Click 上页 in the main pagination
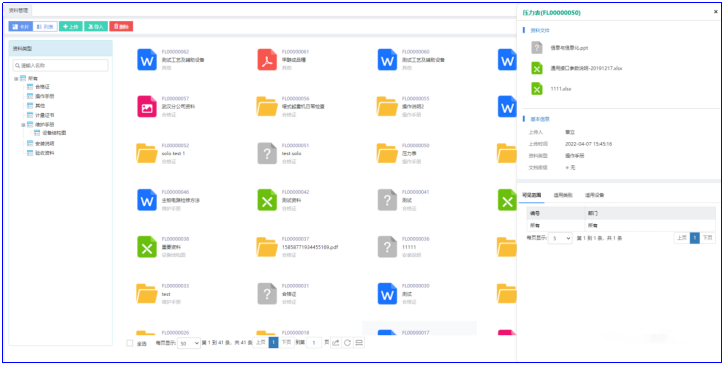Viewport: 725px width, 365px height. pyautogui.click(x=260, y=342)
